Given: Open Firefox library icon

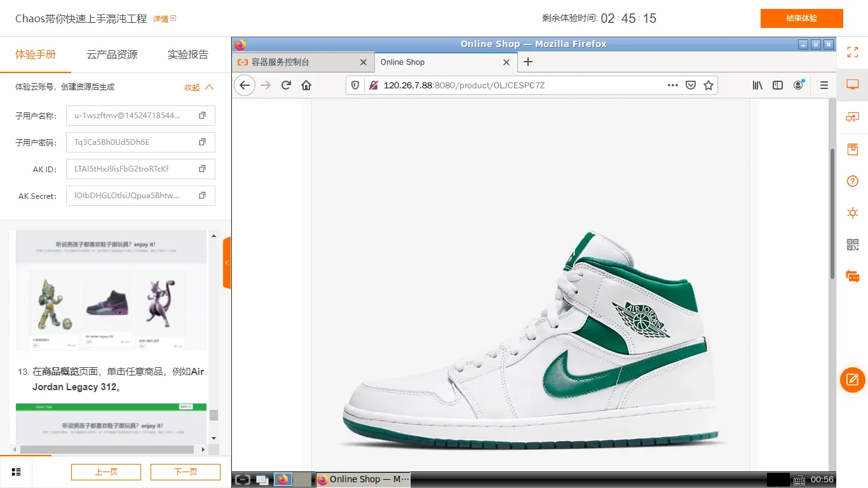Looking at the screenshot, I should 757,85.
